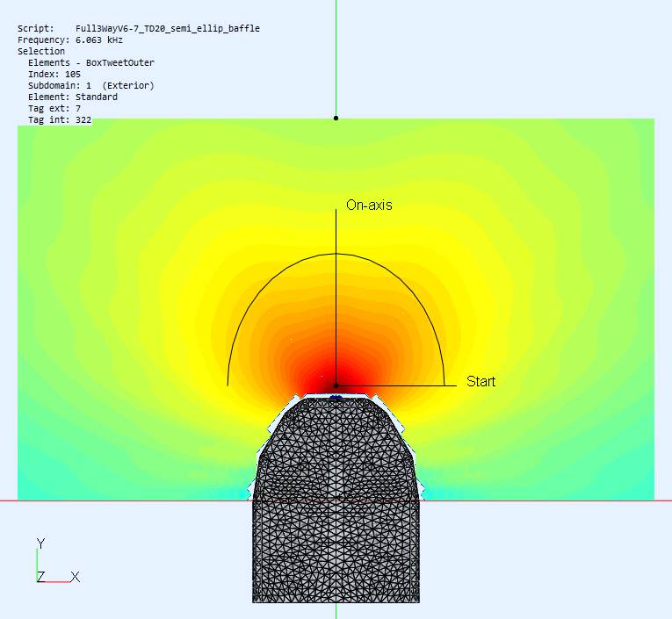Click the 'Index: 105' line

(x=54, y=74)
